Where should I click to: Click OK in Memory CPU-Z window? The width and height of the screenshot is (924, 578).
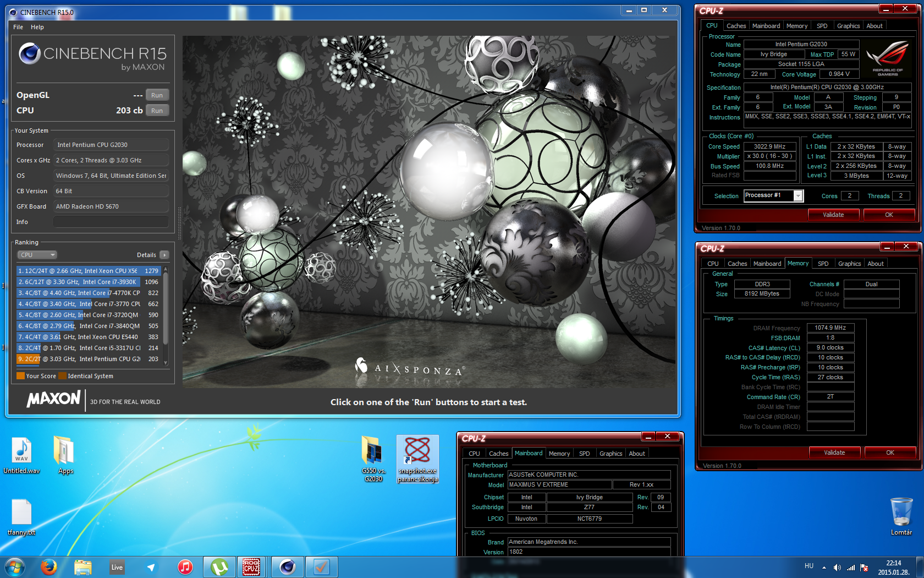pos(890,452)
